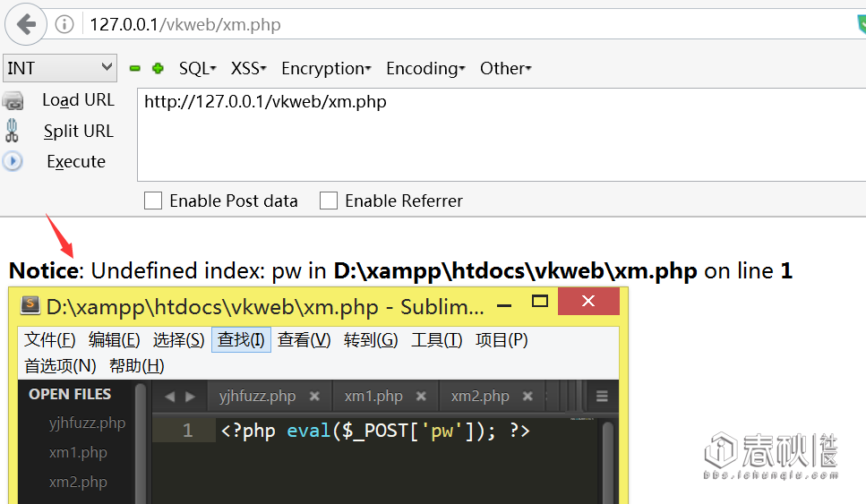Expand the Other dropdown menu
This screenshot has width=866, height=504.
tap(505, 68)
